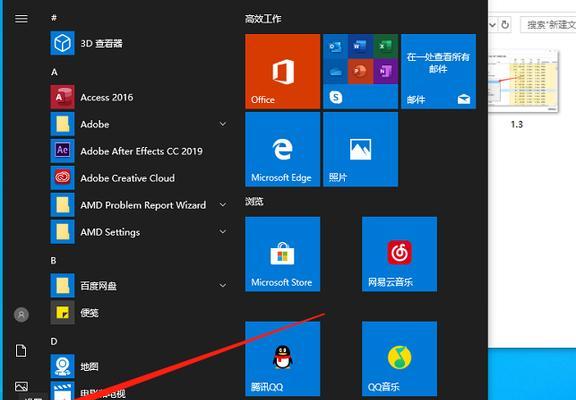Open AMD Settings folder icon
This screenshot has height=400, width=576.
(62, 232)
